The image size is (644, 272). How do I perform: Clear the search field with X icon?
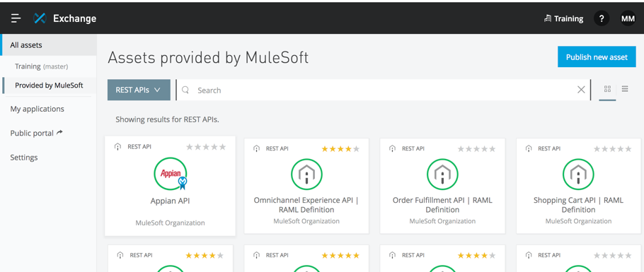pyautogui.click(x=581, y=90)
